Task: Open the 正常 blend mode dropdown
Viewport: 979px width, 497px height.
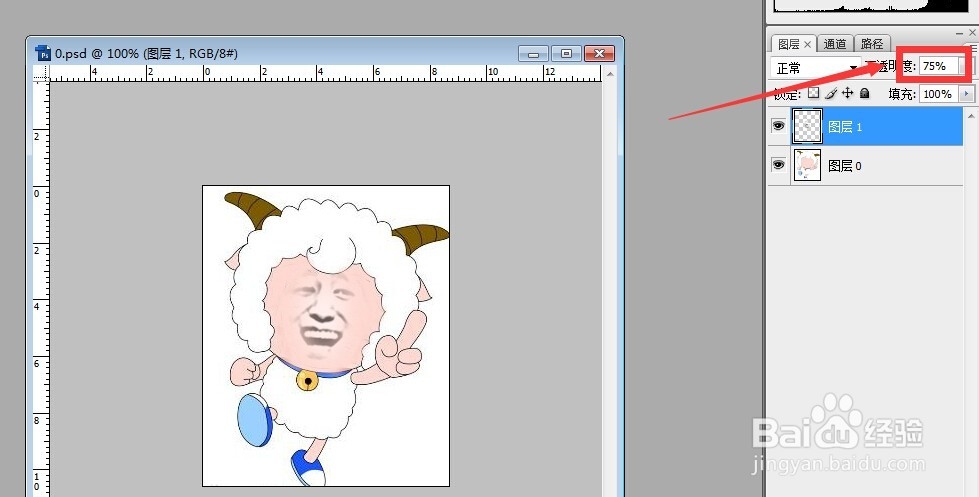Action: click(815, 67)
